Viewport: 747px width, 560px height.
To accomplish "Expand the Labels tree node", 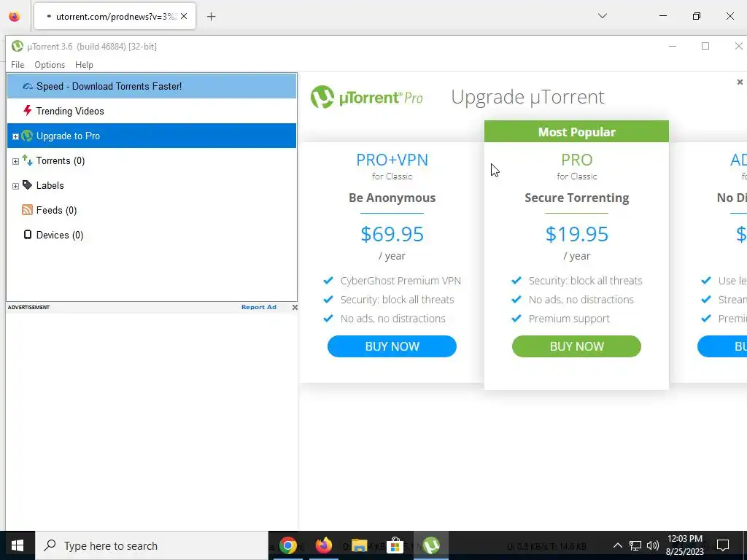I will click(x=16, y=186).
